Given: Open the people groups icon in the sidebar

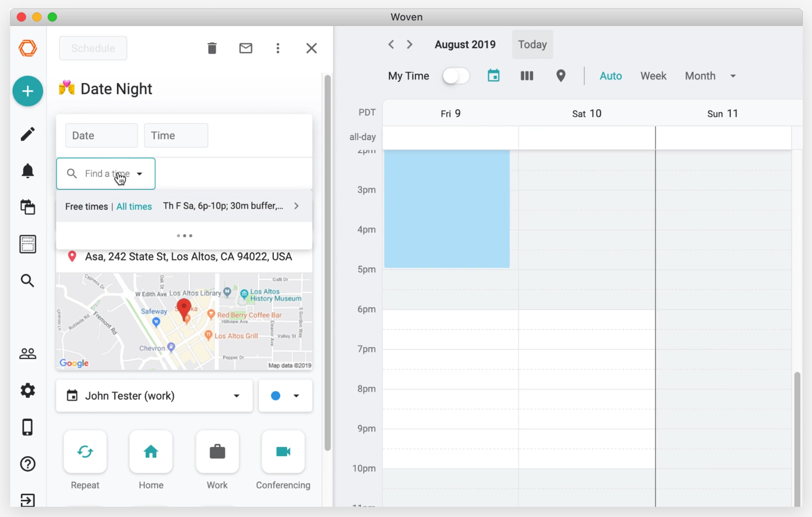Looking at the screenshot, I should coord(28,354).
